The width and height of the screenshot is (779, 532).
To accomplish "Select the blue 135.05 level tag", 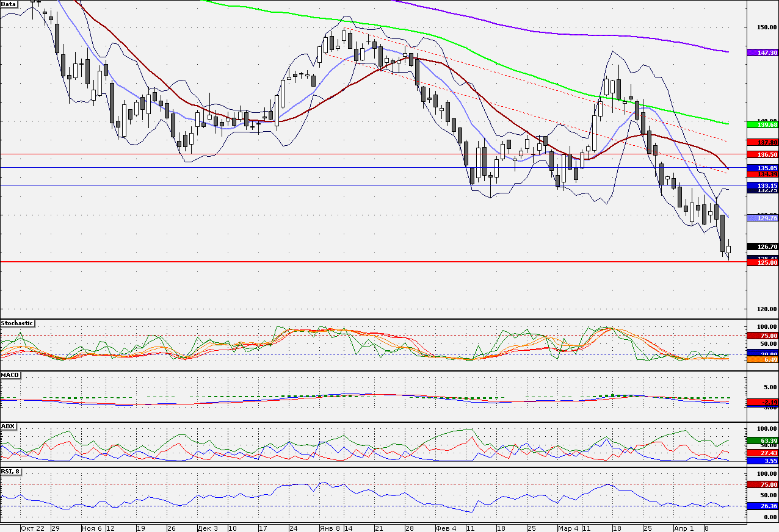I will click(x=763, y=168).
